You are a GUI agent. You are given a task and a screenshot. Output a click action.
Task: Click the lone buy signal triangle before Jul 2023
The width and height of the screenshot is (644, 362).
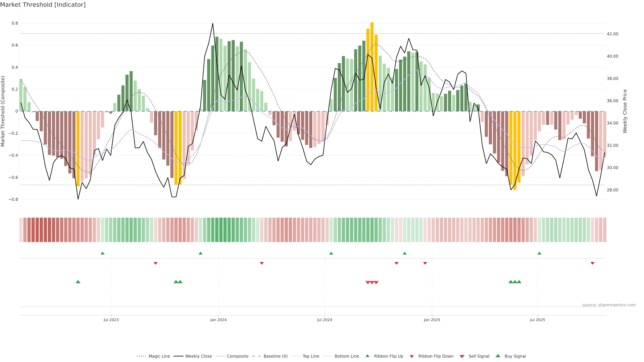78,282
